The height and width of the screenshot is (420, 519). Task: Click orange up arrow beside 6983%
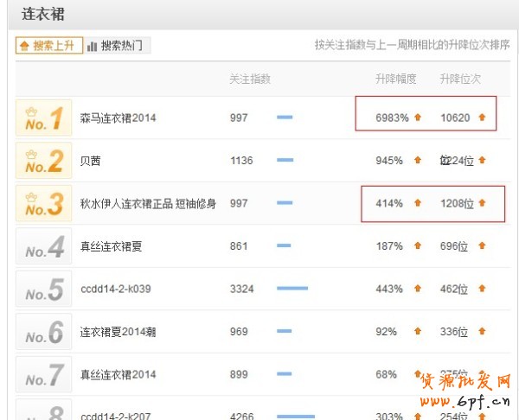418,118
